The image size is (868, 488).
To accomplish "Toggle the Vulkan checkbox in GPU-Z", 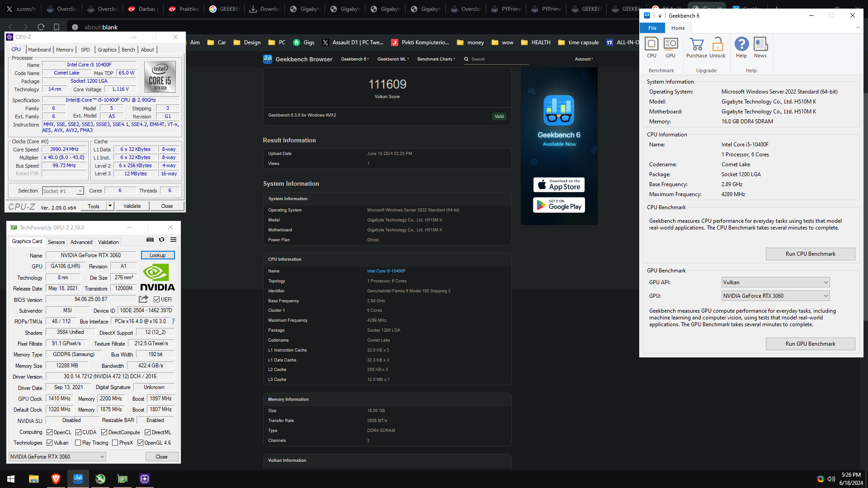I will coord(50,443).
